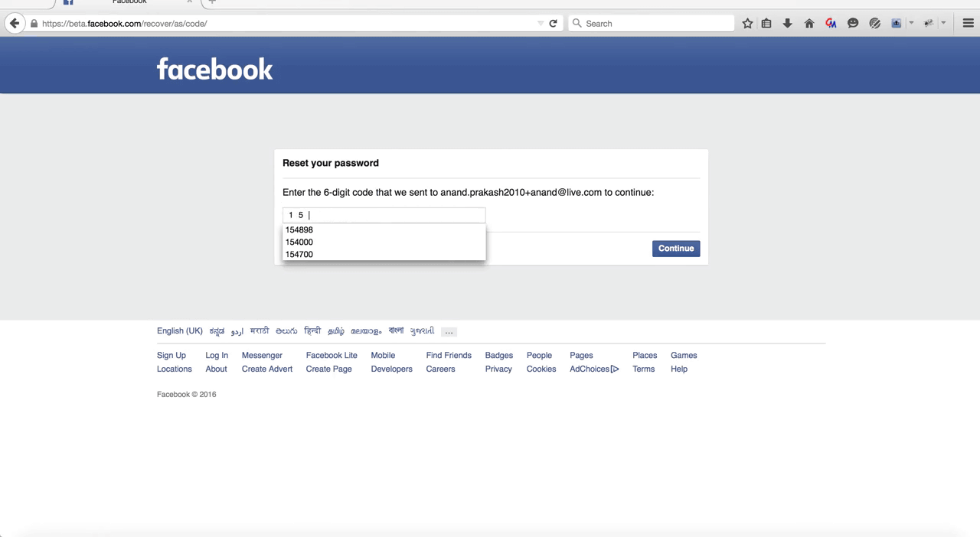Click the Continue button
This screenshot has height=537, width=980.
click(676, 249)
